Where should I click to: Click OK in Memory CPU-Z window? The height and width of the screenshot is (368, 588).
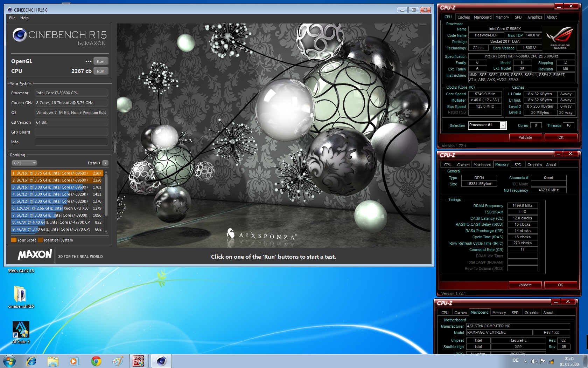point(560,285)
